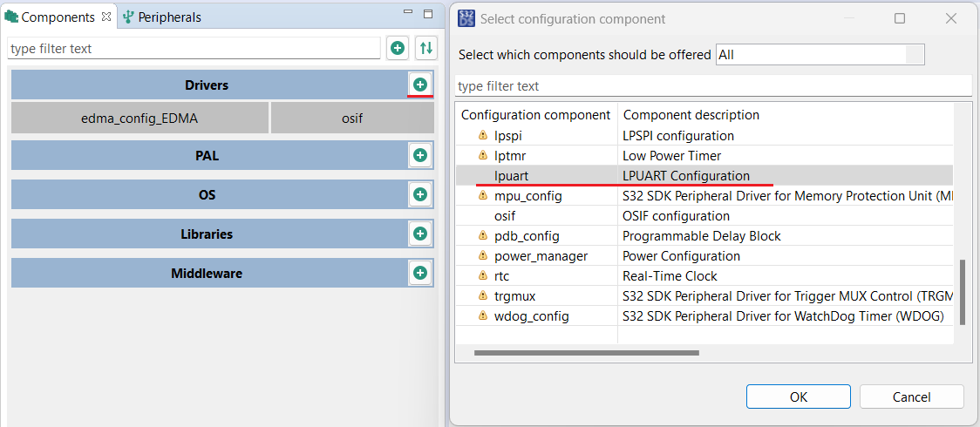The height and width of the screenshot is (427, 980).
Task: Click the green plus next to filter field
Action: pos(398,47)
